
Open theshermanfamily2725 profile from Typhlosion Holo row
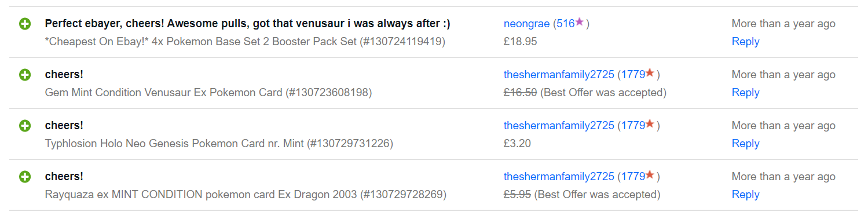click(559, 126)
